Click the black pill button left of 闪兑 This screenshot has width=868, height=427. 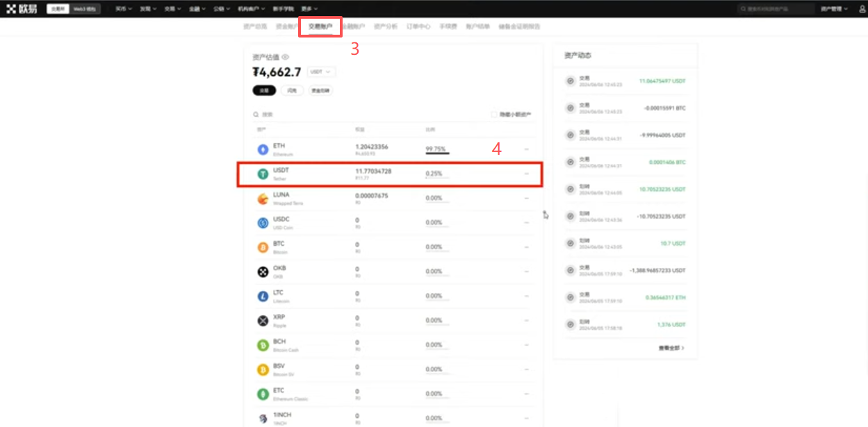[264, 90]
